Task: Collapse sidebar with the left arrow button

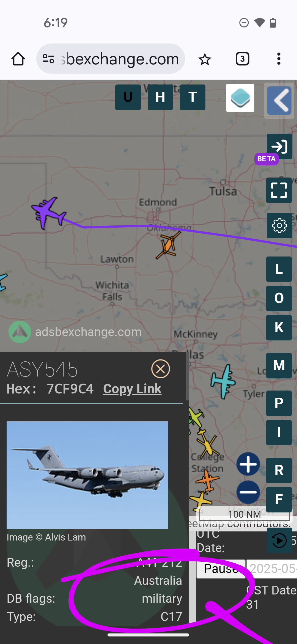Action: pyautogui.click(x=279, y=100)
